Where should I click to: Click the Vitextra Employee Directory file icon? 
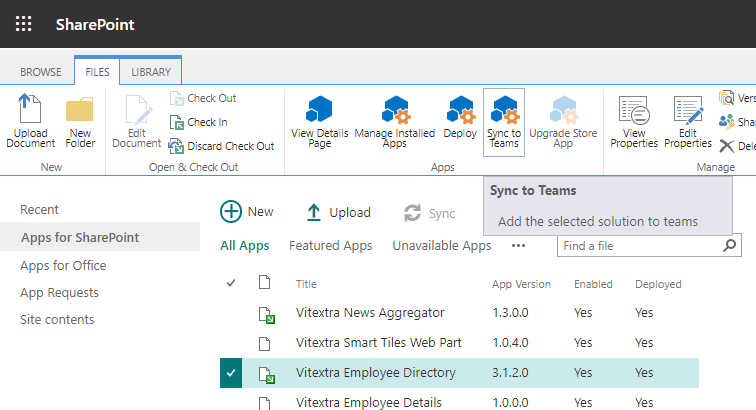click(x=267, y=375)
